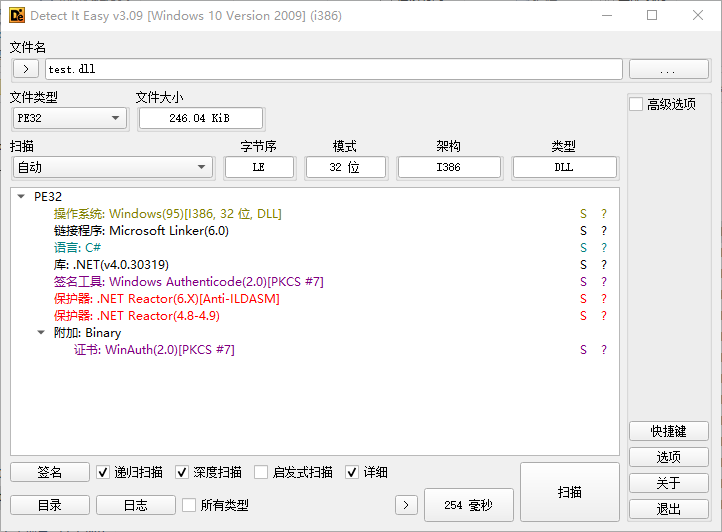The height and width of the screenshot is (532, 722).
Task: Open the 日志 button
Action: tap(136, 505)
